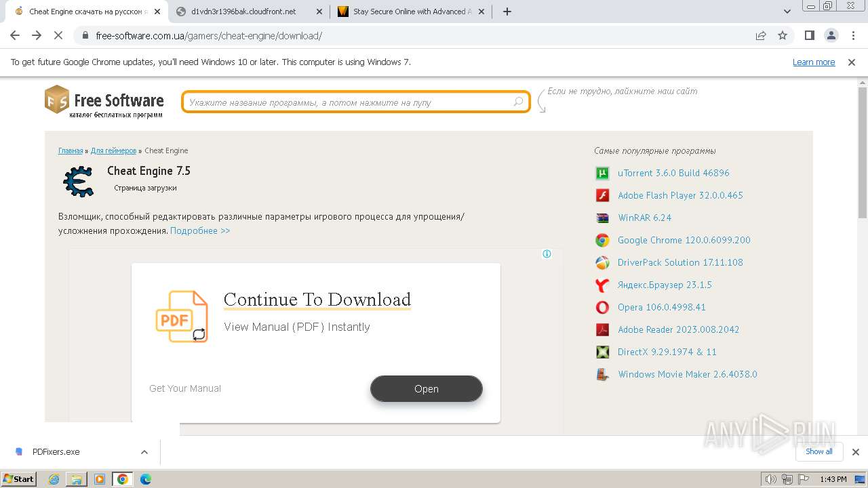
Task: Click the Yandex Browser red Y icon
Action: pos(602,285)
